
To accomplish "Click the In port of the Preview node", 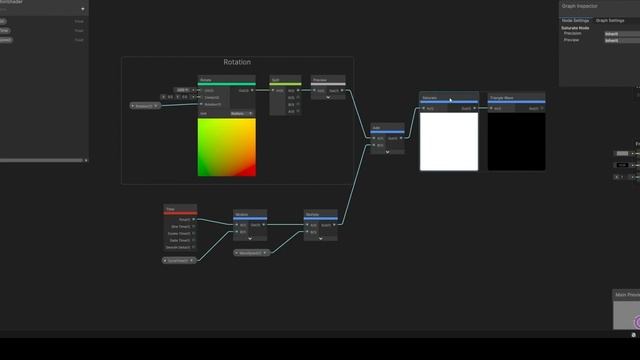I will [x=314, y=90].
